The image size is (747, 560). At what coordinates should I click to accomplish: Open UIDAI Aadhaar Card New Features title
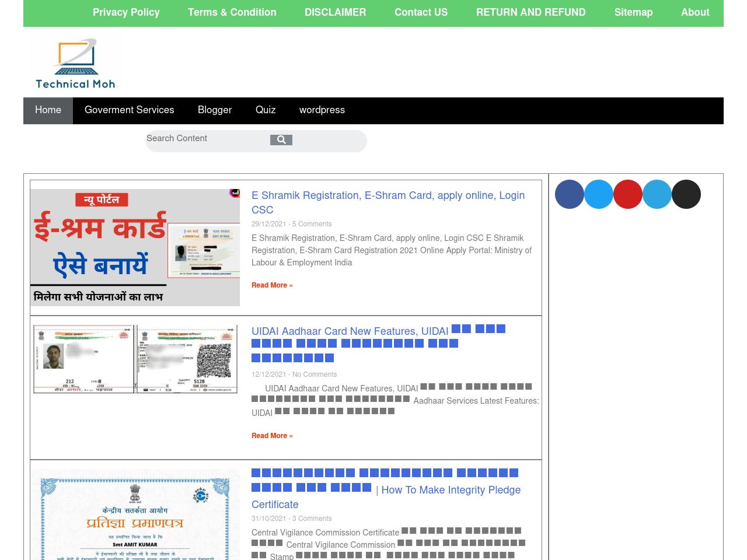pos(379,344)
